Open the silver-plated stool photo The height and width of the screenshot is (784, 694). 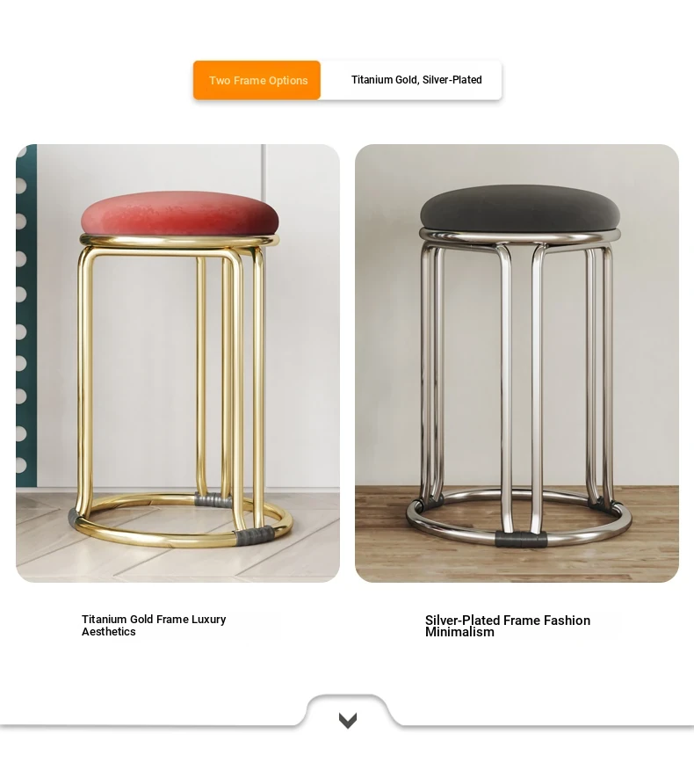pyautogui.click(x=517, y=363)
